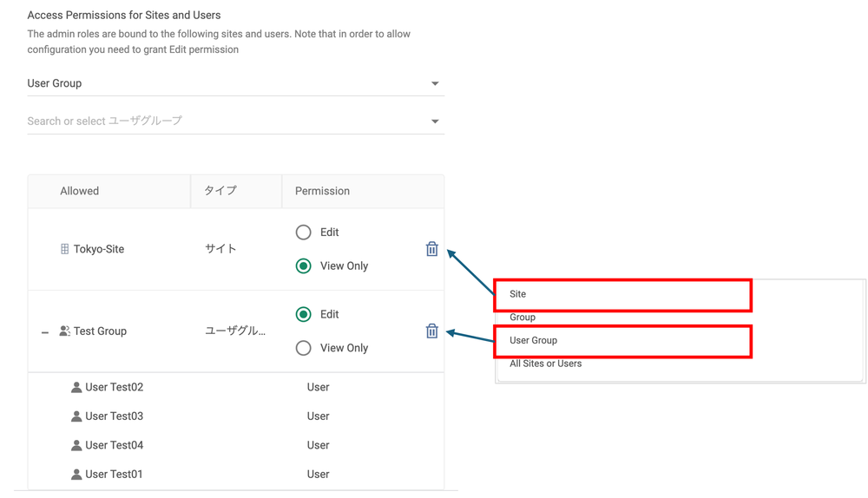
Task: Select View Only permission for Tokyo-Site
Action: pyautogui.click(x=303, y=266)
